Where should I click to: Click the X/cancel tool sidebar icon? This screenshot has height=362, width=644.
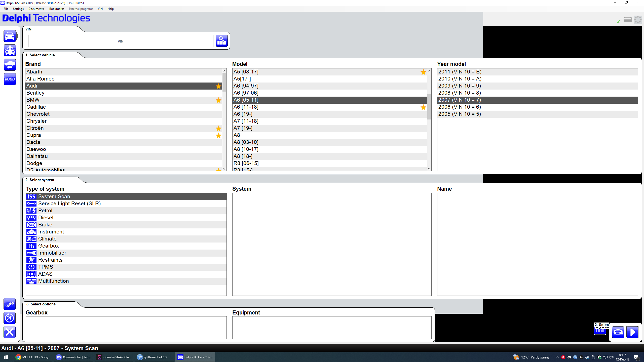tap(9, 332)
